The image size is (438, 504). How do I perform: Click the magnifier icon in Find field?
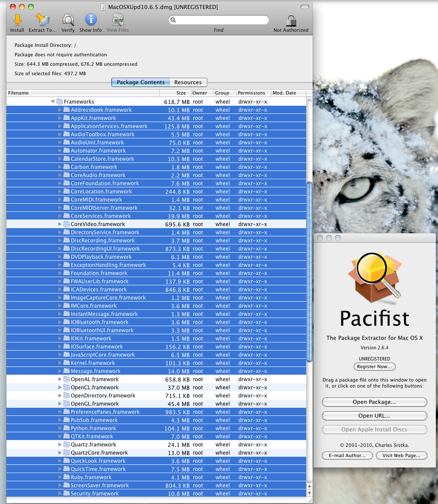click(x=173, y=20)
